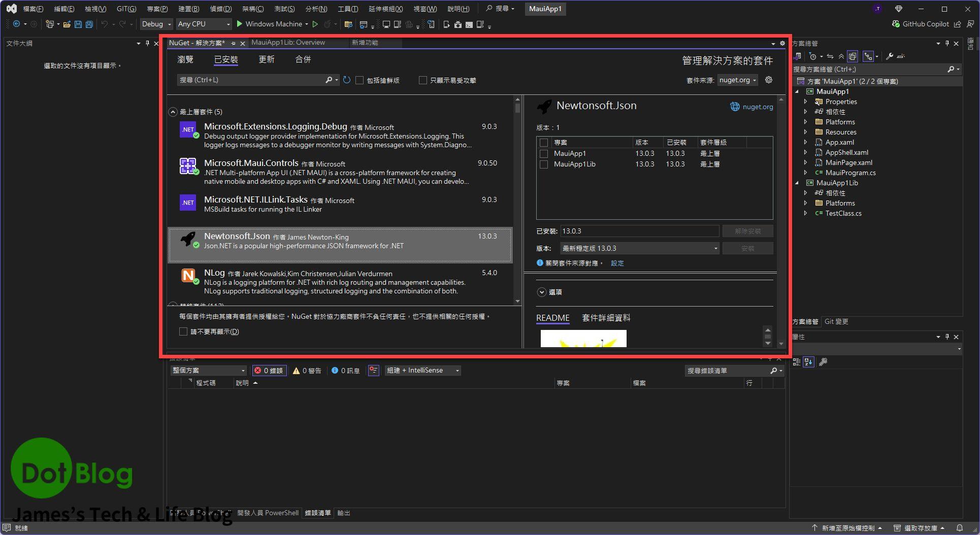Click the NuGet package search field
The height and width of the screenshot is (535, 980).
[x=251, y=80]
